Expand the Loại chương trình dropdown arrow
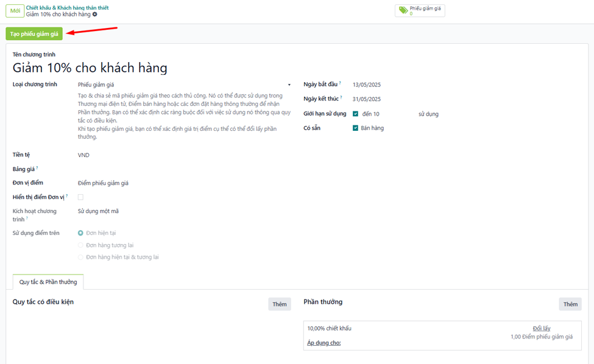Image resolution: width=594 pixels, height=364 pixels. click(289, 85)
